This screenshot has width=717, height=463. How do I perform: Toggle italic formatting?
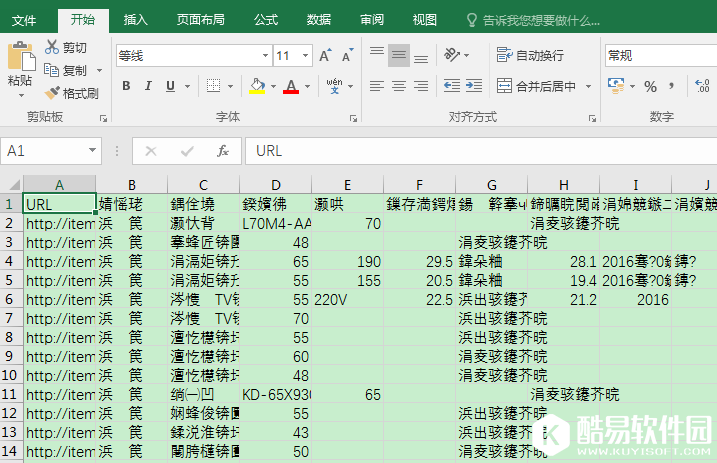tap(146, 86)
